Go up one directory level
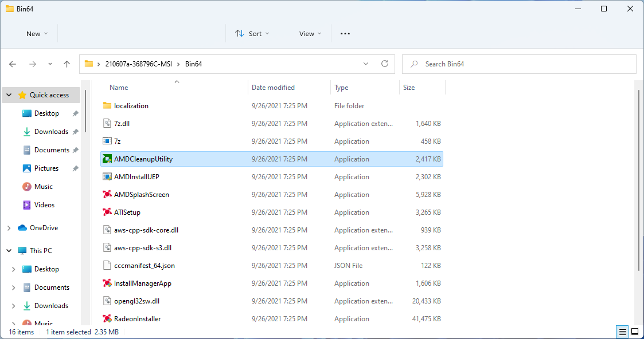The height and width of the screenshot is (339, 644). (x=67, y=64)
